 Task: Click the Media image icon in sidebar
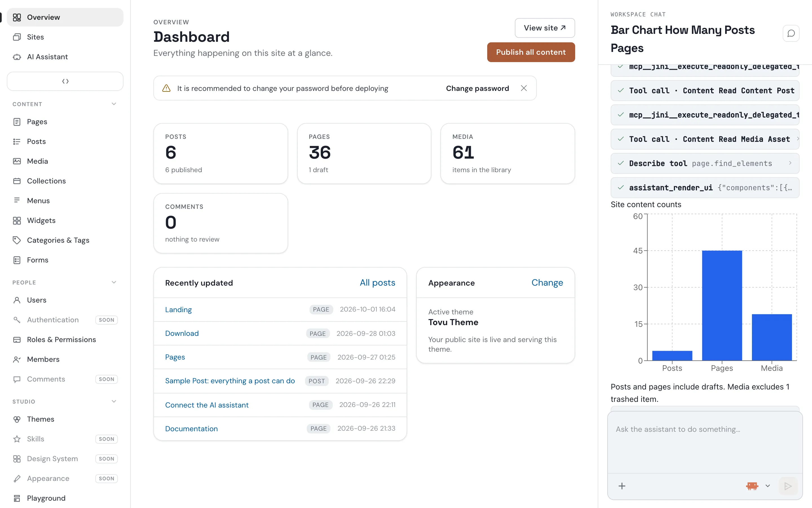pos(17,161)
